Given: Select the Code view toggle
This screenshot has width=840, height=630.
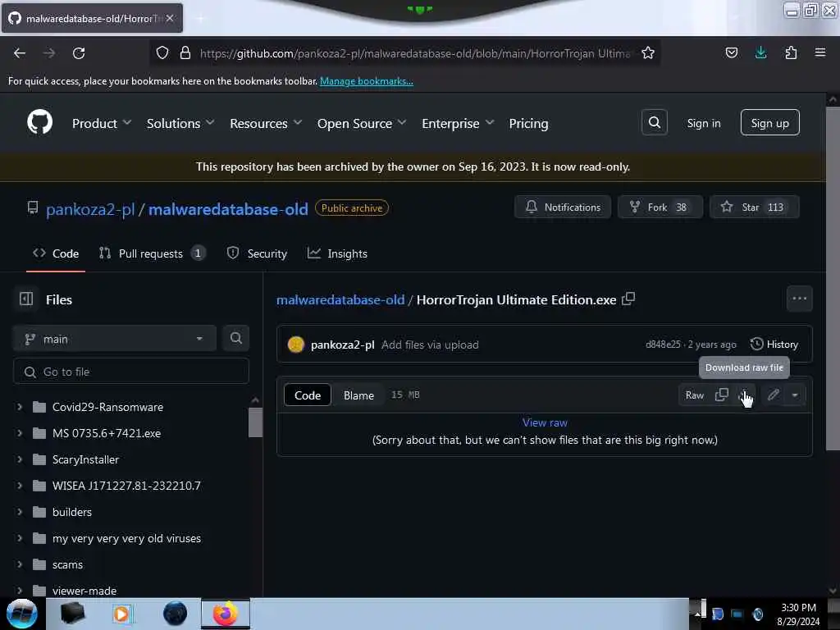Looking at the screenshot, I should (x=308, y=395).
